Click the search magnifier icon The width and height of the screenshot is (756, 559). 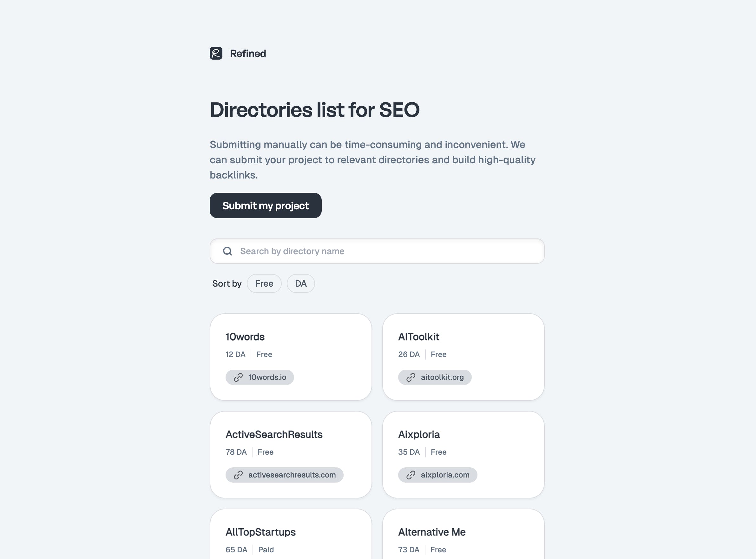click(228, 251)
